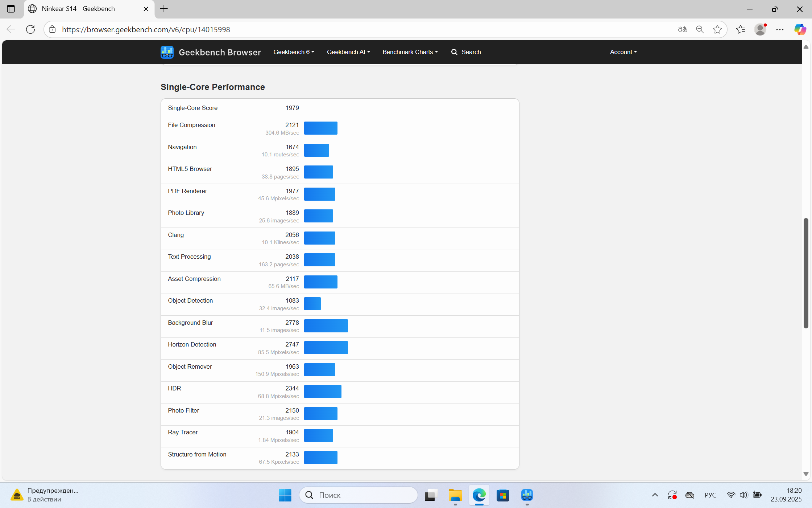Open a new tab with the plus button
Screen dimensions: 812x508
(x=164, y=9)
